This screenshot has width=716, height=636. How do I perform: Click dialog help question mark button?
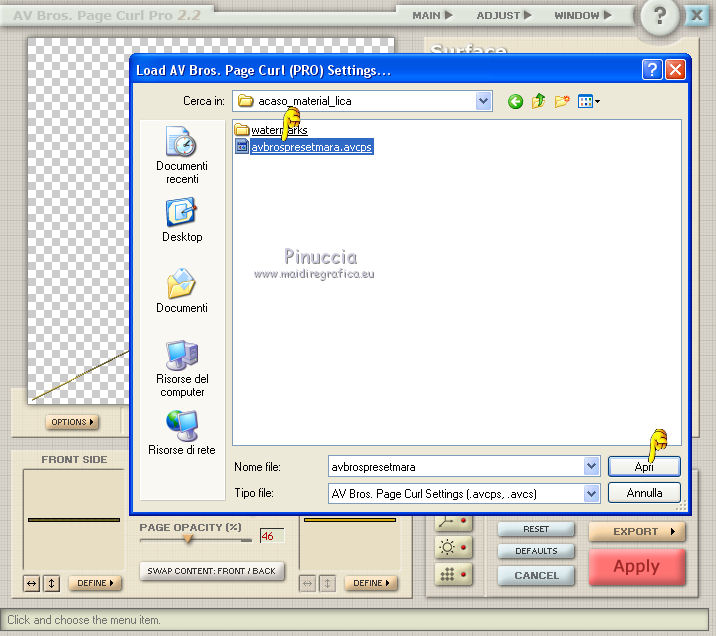[652, 70]
